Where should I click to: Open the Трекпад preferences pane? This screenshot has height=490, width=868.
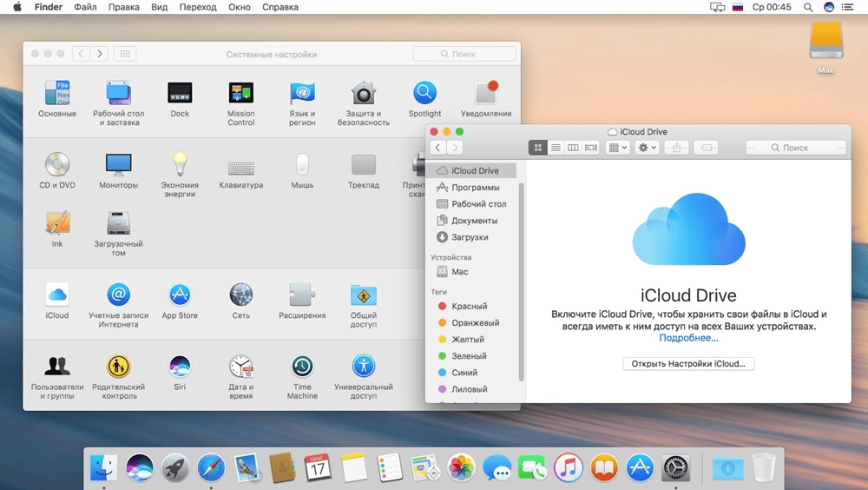click(x=364, y=170)
